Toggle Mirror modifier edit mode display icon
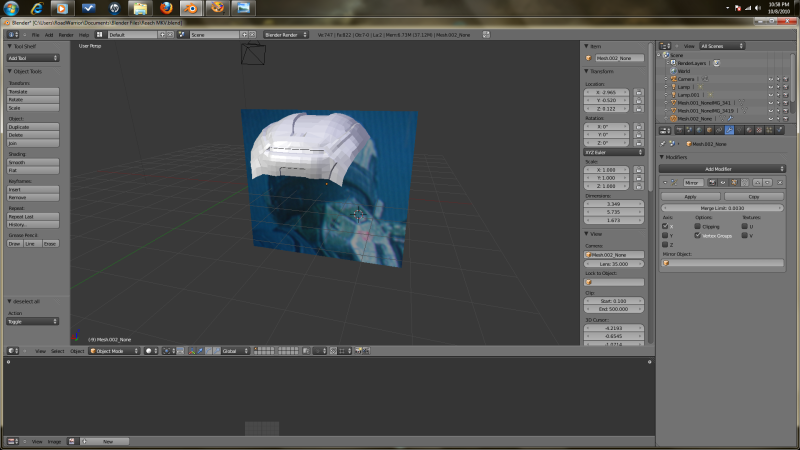The width and height of the screenshot is (800, 450). pyautogui.click(x=734, y=183)
